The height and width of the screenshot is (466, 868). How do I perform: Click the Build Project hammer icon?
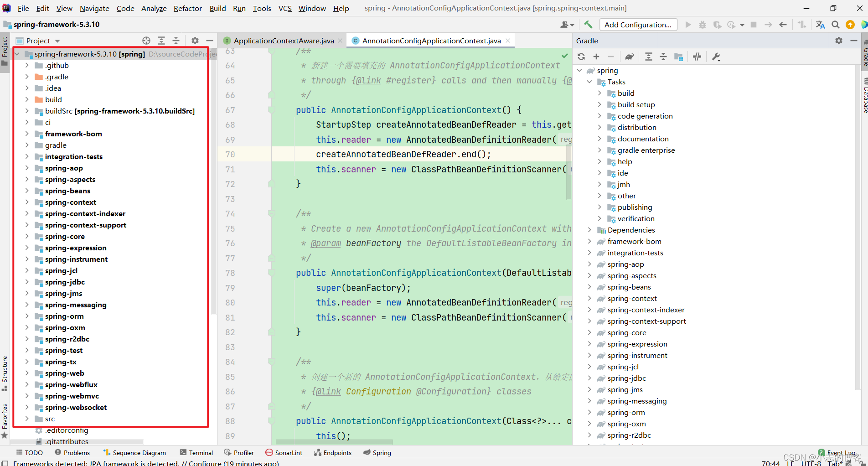588,25
